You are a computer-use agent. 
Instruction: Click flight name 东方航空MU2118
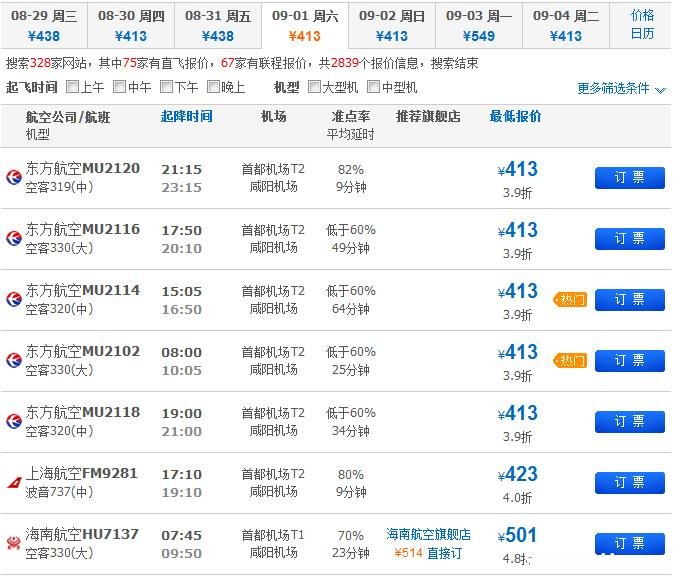(x=82, y=412)
